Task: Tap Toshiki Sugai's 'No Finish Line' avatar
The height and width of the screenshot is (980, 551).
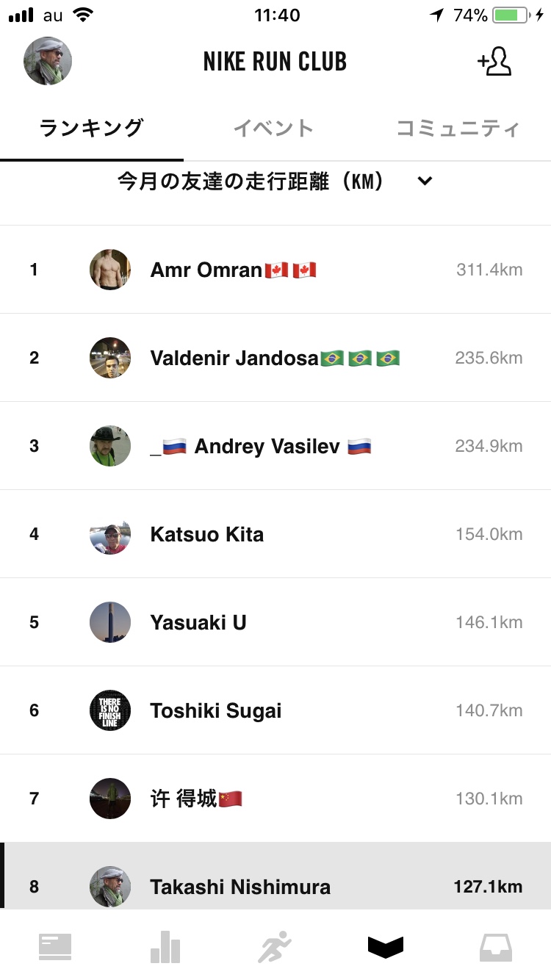Action: coord(110,710)
